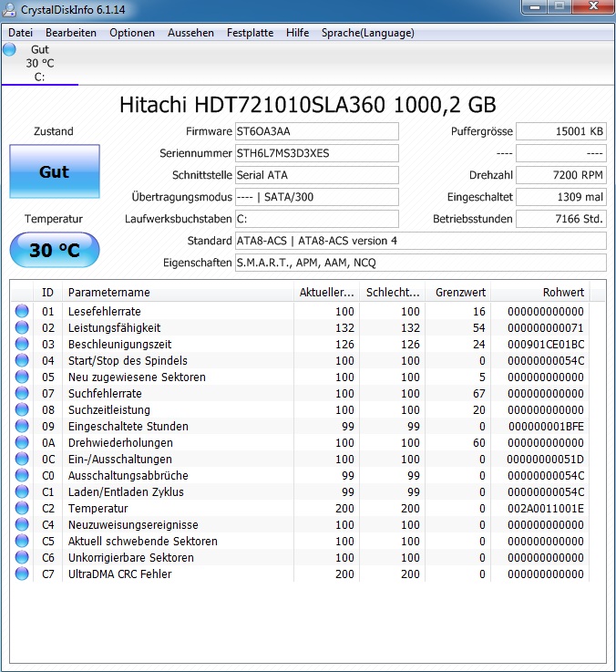
Task: Open the Optionen menu
Action: [x=132, y=33]
